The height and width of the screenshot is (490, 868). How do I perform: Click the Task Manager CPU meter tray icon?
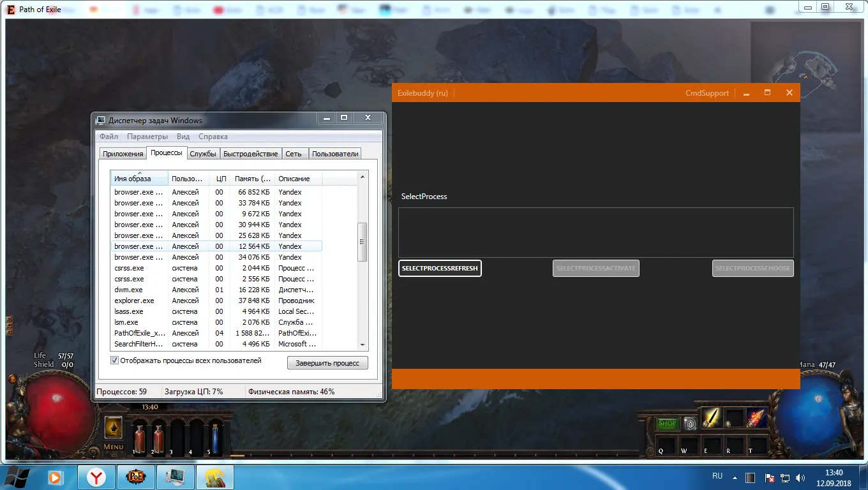(751, 478)
